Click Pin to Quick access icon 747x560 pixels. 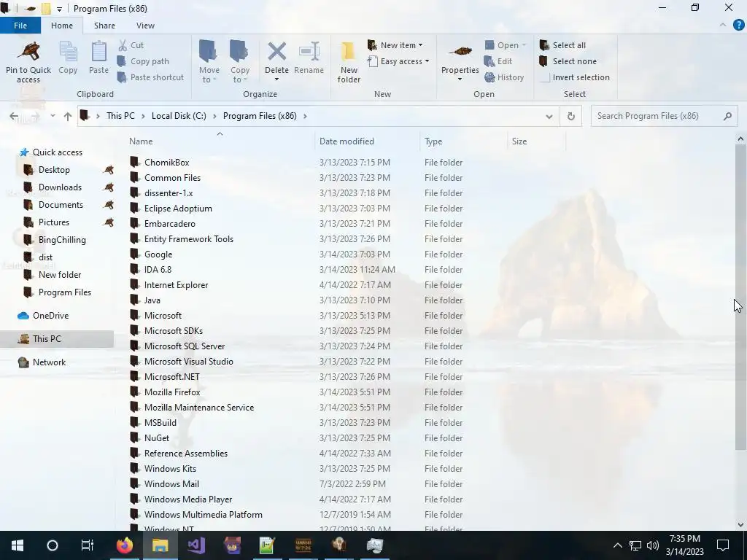(28, 52)
